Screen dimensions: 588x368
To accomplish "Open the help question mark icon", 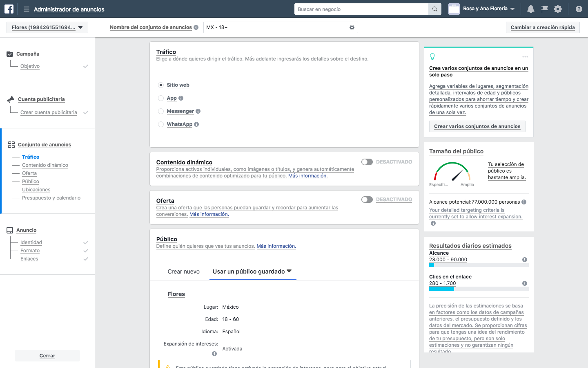I will 579,9.
